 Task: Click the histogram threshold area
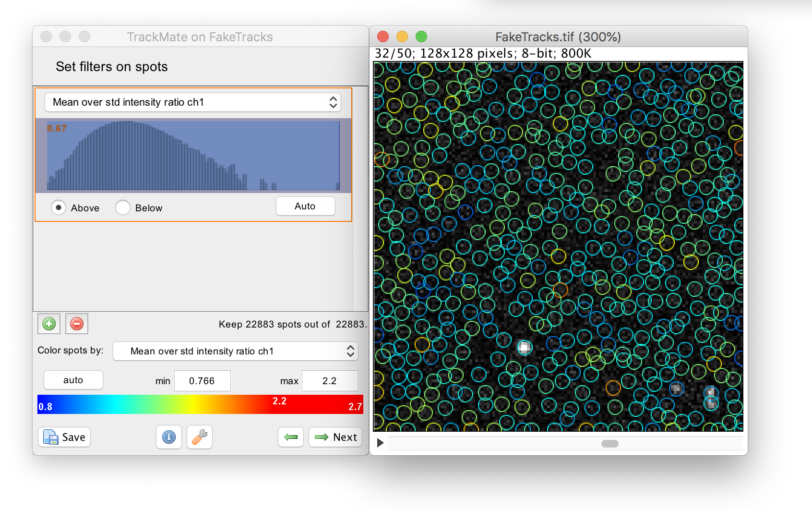point(193,156)
